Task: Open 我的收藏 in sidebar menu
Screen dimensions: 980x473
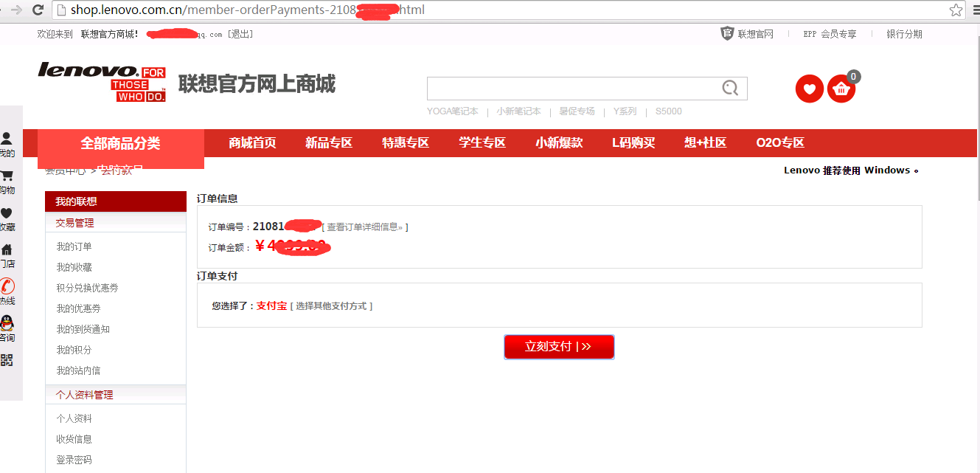Action: 74,267
